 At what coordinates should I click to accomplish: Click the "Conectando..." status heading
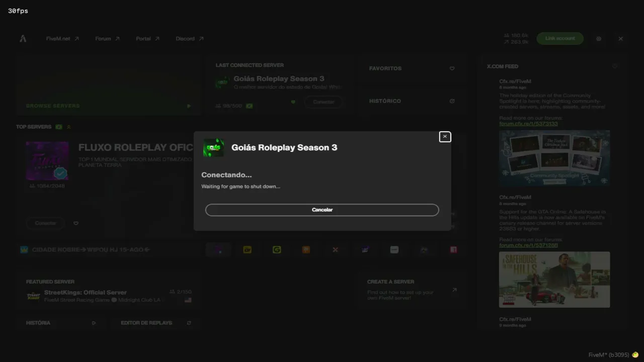226,175
